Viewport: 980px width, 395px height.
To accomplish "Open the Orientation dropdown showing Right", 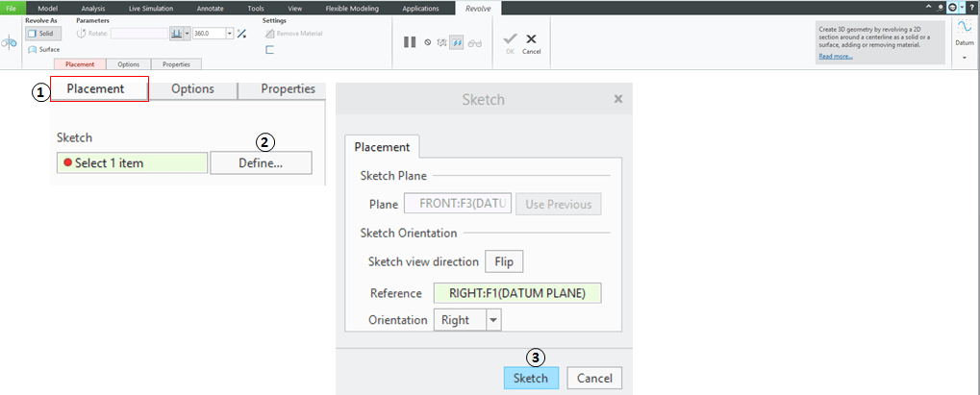I will 492,320.
